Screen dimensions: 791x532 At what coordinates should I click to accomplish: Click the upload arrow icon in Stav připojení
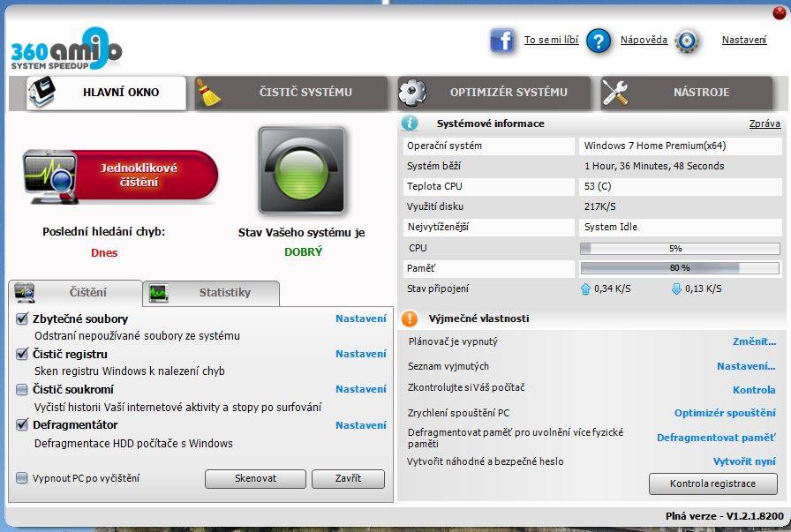click(x=585, y=289)
